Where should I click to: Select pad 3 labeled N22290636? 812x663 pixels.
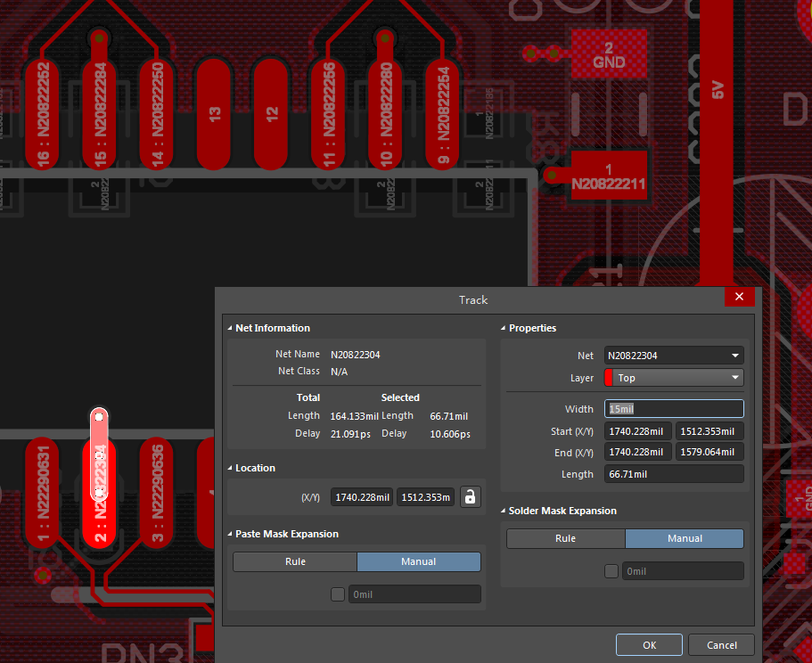[x=156, y=495]
